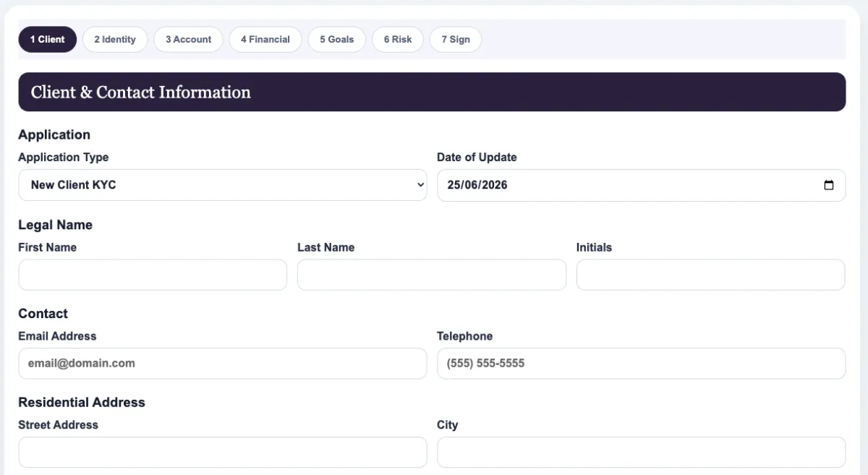Click the Last Name label
868x475 pixels.
point(325,247)
